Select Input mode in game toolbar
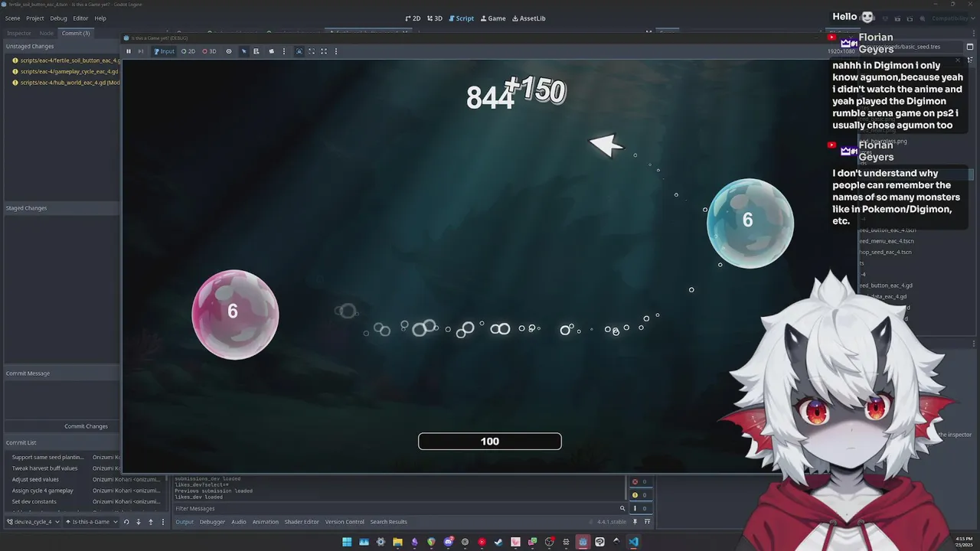This screenshot has height=551, width=980. 164,51
